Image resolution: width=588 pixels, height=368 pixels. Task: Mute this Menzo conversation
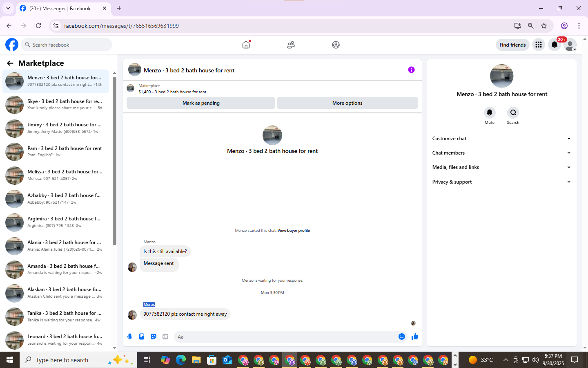pos(490,112)
